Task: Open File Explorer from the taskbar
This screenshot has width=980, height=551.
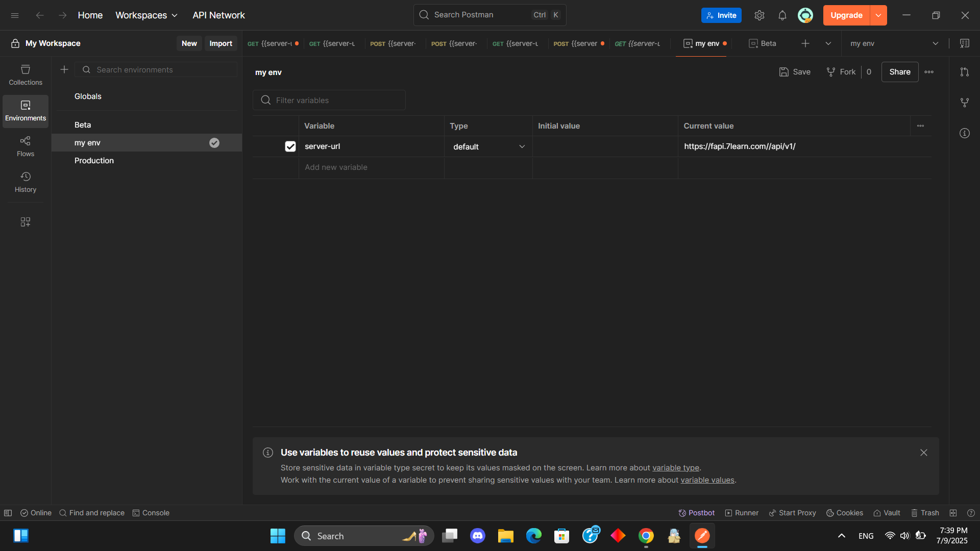Action: coord(506,536)
